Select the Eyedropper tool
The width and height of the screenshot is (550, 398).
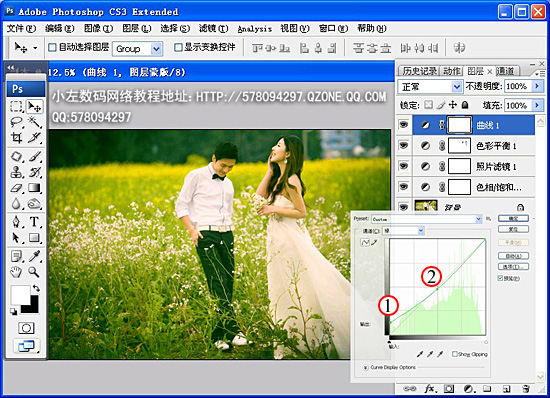pyautogui.click(x=34, y=256)
